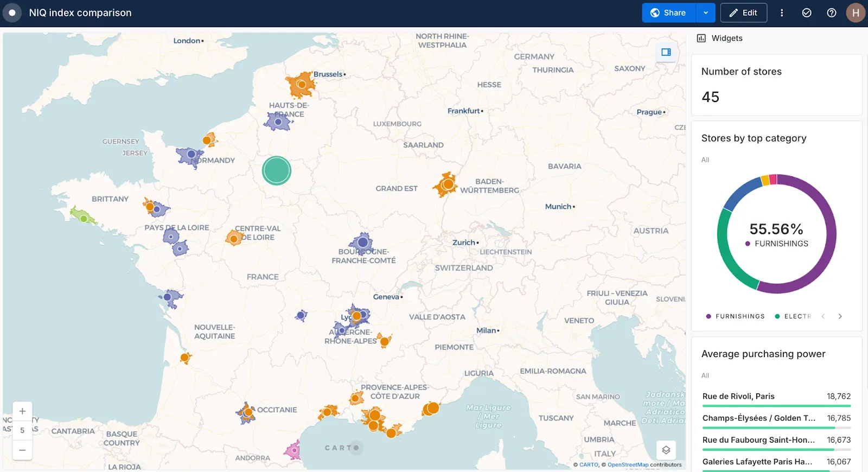Go to previous legend page arrow
This screenshot has height=472, width=868.
point(823,316)
